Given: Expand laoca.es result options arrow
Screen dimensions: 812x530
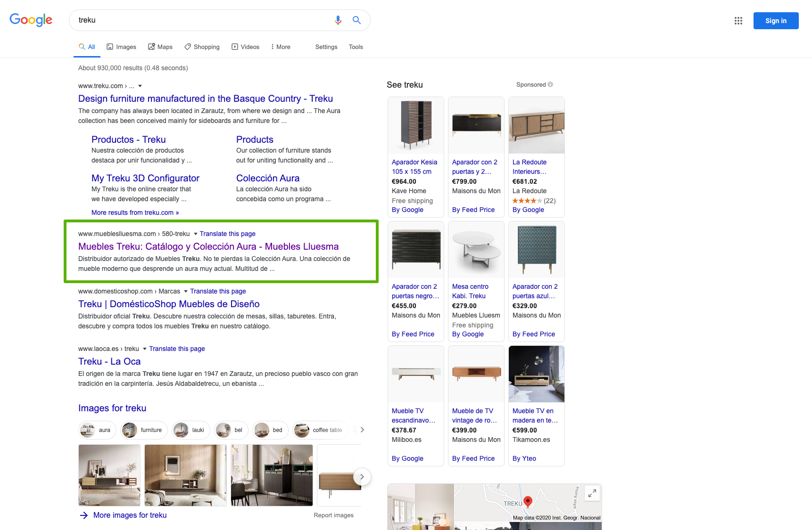Looking at the screenshot, I should click(145, 349).
